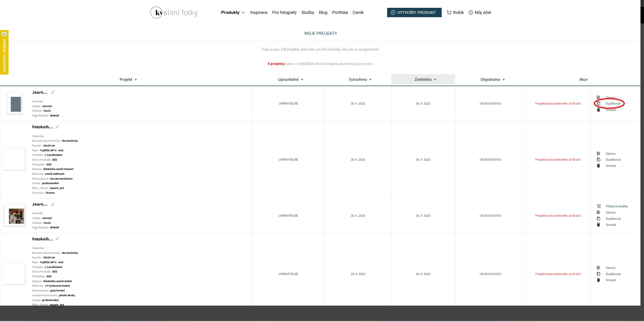Image resolution: width=644 pixels, height=322 pixels.
Task: Click the Přidat do košíku cart icon
Action: pyautogui.click(x=599, y=206)
